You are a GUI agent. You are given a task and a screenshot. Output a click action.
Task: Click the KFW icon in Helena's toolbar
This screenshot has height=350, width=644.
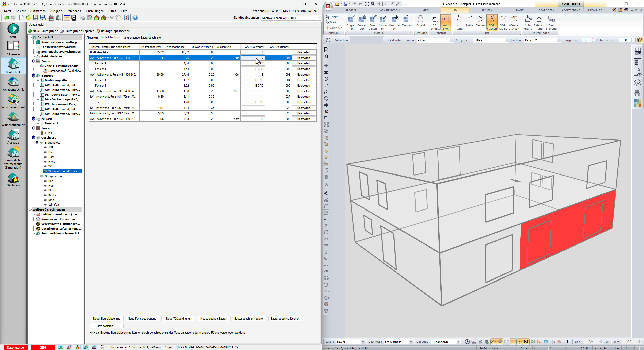pos(110,18)
